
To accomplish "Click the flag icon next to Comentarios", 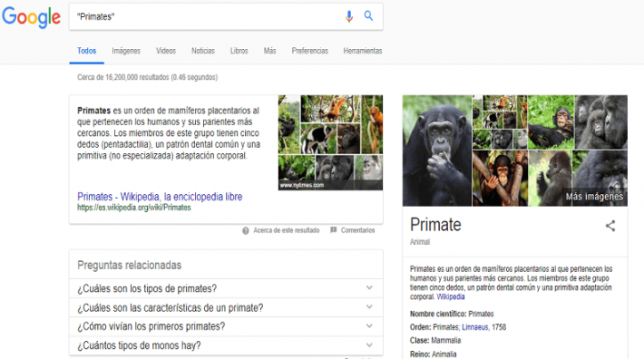I will (x=334, y=230).
